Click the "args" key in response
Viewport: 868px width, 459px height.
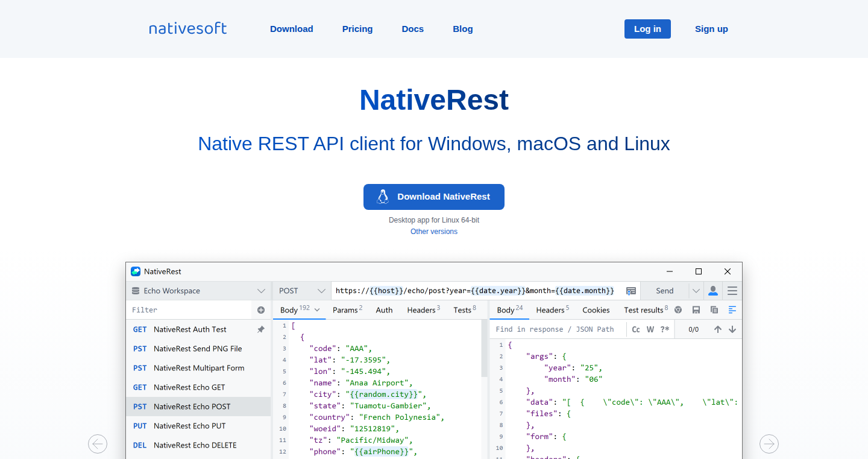539,356
